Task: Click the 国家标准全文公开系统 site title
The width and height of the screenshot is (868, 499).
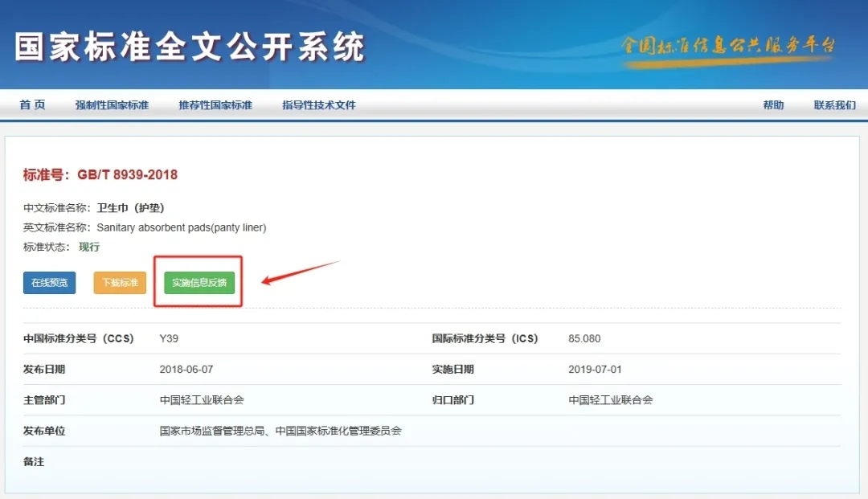Action: tap(190, 47)
